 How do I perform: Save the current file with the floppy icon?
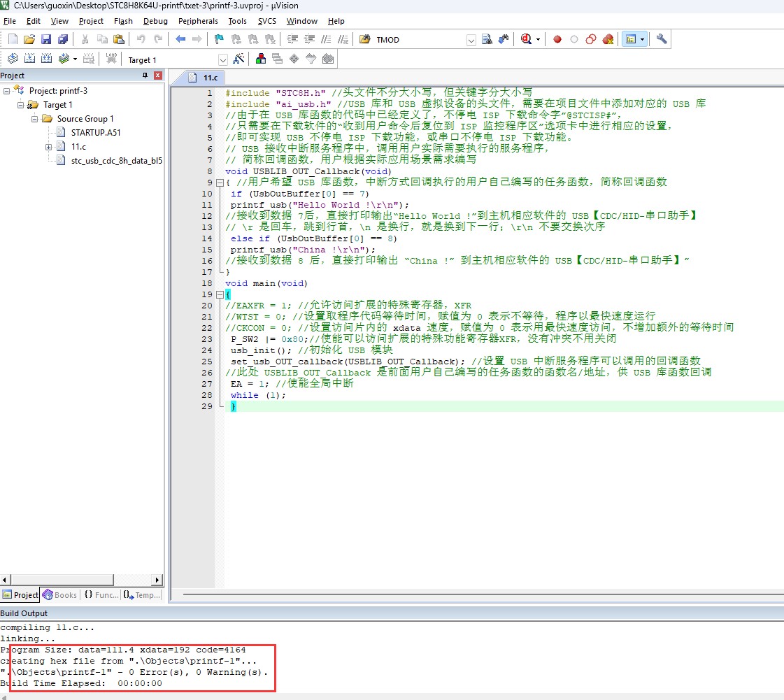[x=46, y=39]
